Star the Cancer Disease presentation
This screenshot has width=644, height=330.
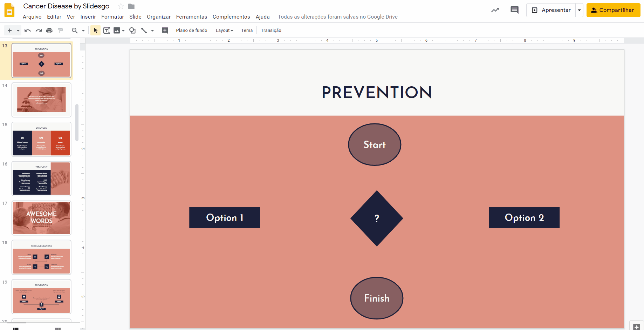tap(121, 6)
